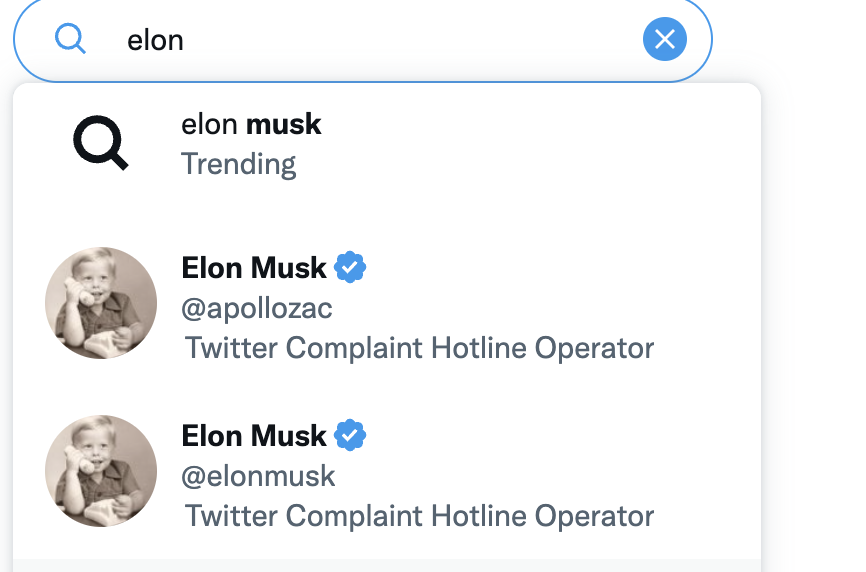The height and width of the screenshot is (572, 866).
Task: Click the @elonmusk handle
Action: (x=258, y=477)
